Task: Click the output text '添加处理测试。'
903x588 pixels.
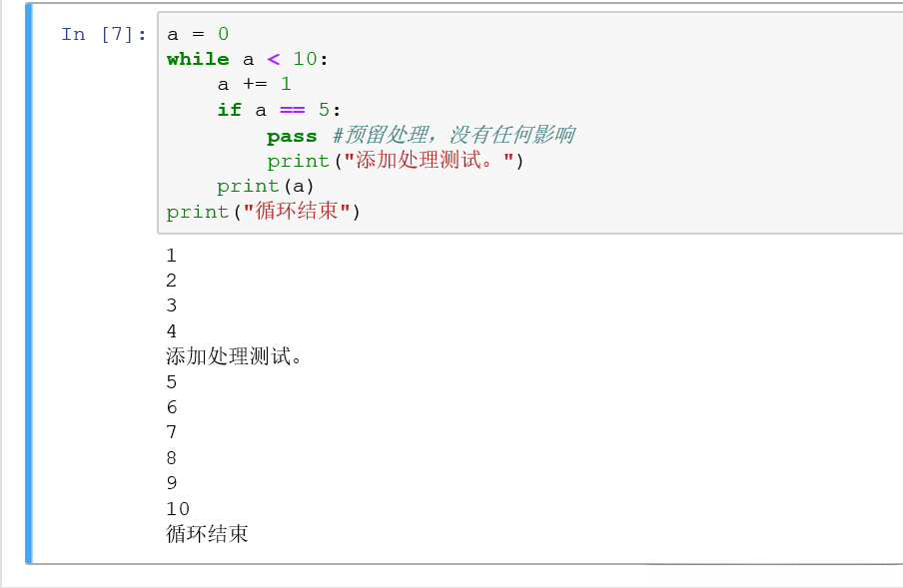Action: 234,356
